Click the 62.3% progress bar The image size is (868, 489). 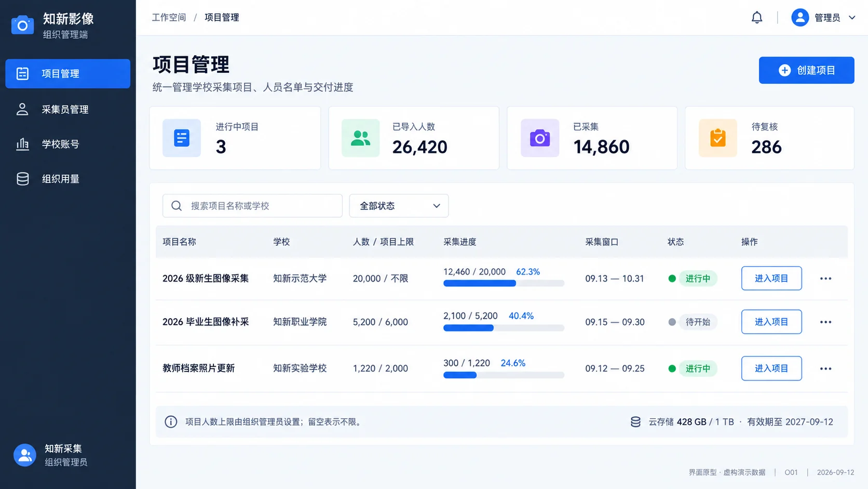(x=504, y=283)
